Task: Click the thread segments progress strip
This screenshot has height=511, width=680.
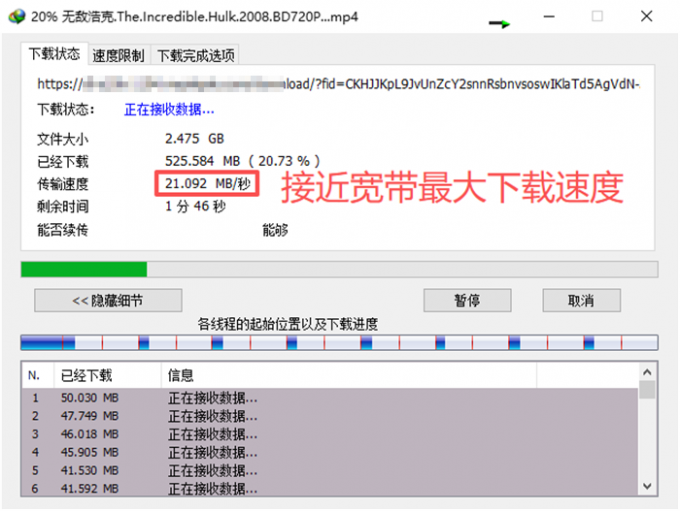Action: click(339, 342)
